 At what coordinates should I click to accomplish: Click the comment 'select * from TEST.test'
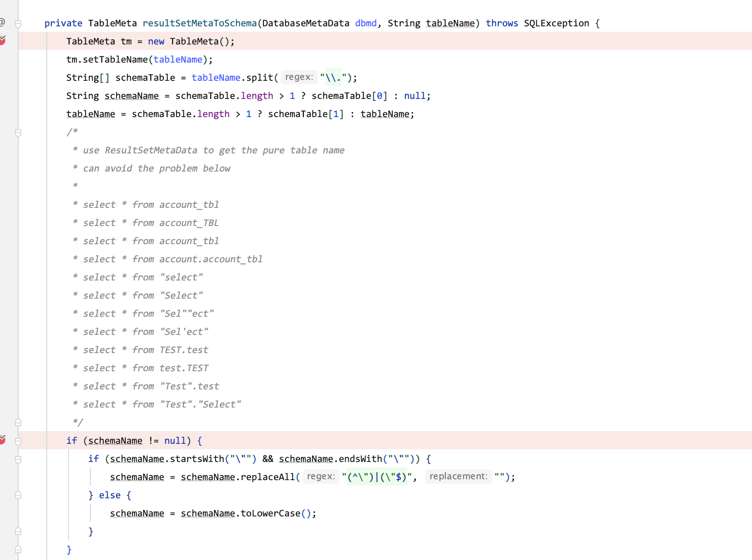pyautogui.click(x=145, y=350)
